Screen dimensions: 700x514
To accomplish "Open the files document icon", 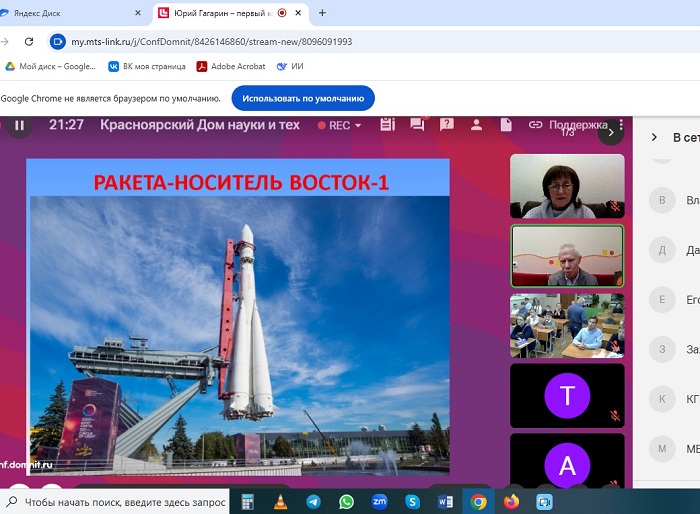I will pyautogui.click(x=507, y=125).
